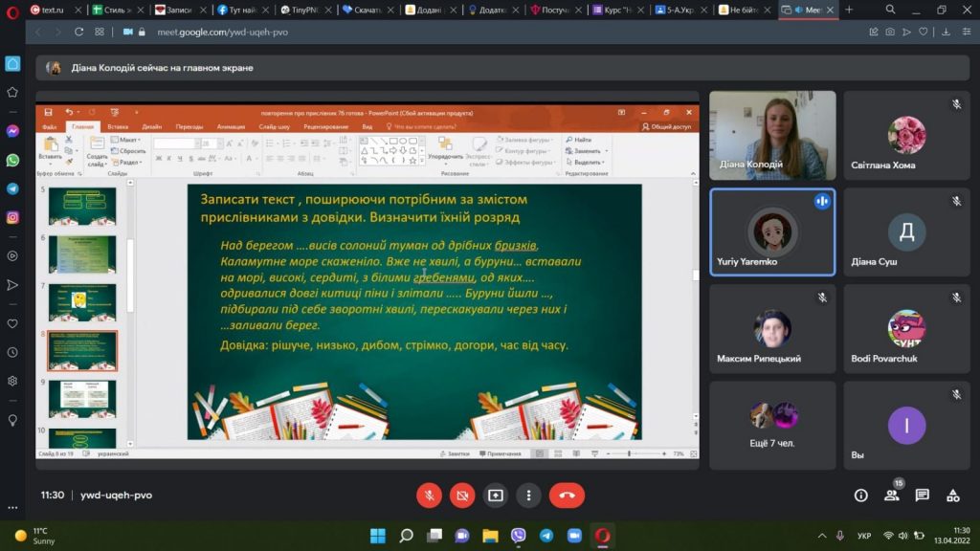Open UKR keyboard language switcher
980x551 pixels.
coord(864,536)
